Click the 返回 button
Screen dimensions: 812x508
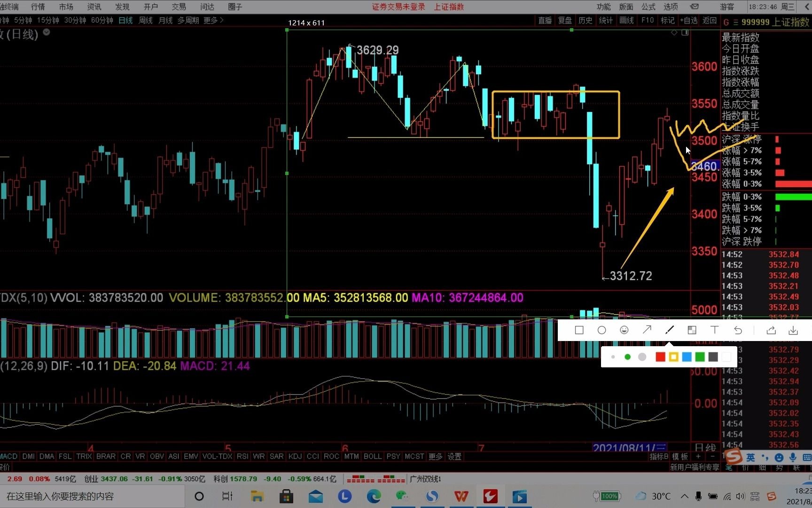(710, 20)
